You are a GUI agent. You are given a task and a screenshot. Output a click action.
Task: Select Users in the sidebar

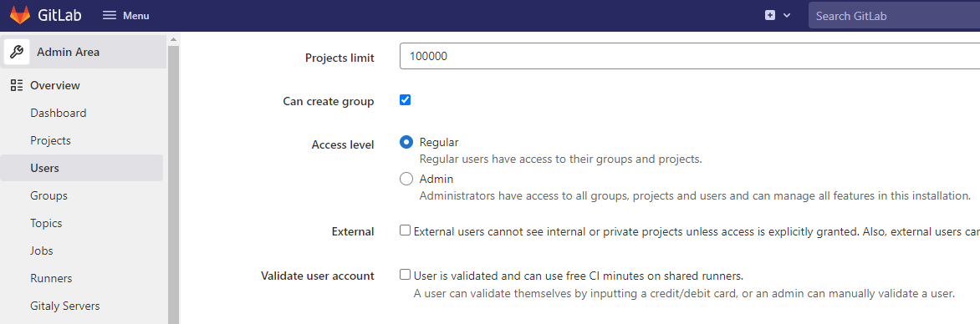(x=81, y=168)
